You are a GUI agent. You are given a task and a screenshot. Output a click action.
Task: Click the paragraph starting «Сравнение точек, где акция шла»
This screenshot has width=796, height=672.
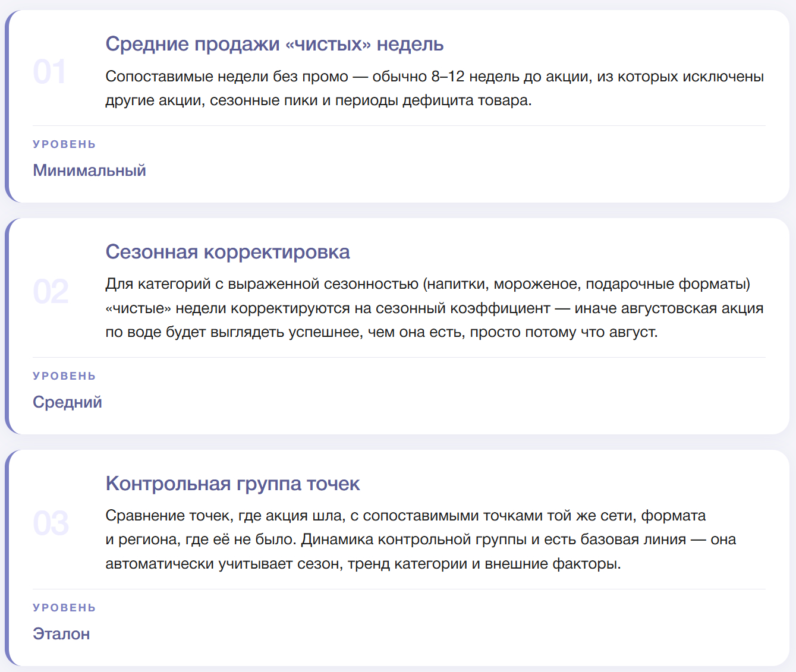point(421,540)
